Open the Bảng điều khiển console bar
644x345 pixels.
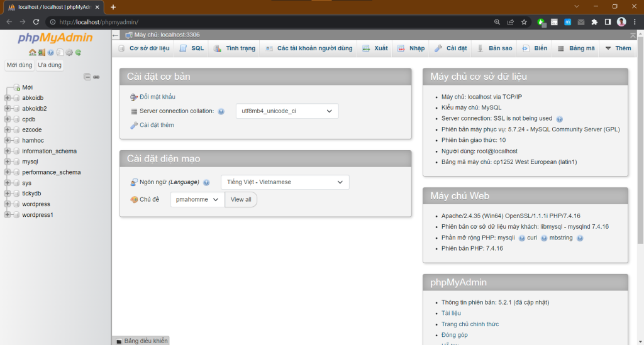tap(142, 341)
